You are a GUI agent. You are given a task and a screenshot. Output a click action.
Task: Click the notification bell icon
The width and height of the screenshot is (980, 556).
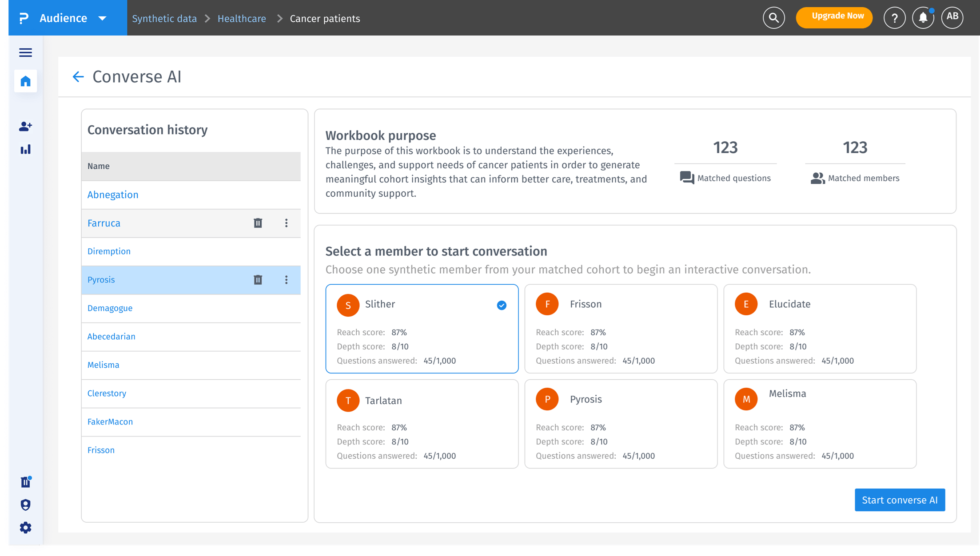pos(923,18)
